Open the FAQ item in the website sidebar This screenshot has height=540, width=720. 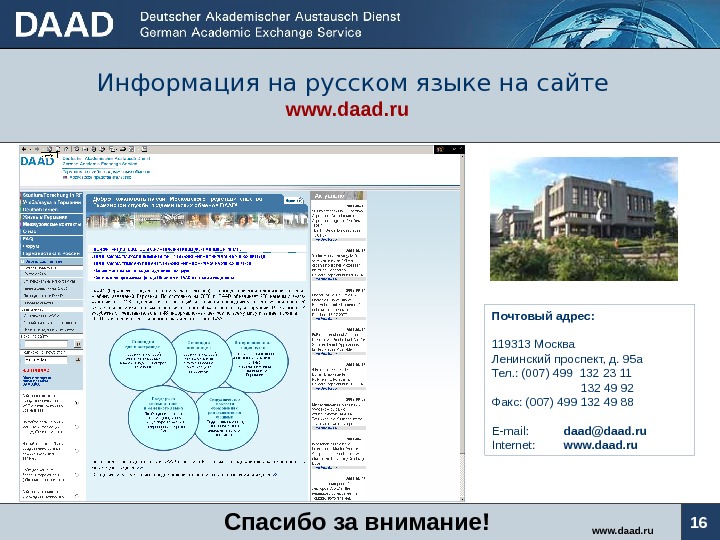[x=28, y=239]
